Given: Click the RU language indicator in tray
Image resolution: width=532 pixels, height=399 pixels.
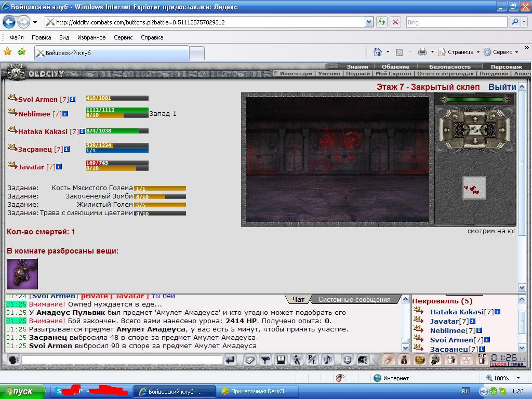Looking at the screenshot, I should point(465,391).
